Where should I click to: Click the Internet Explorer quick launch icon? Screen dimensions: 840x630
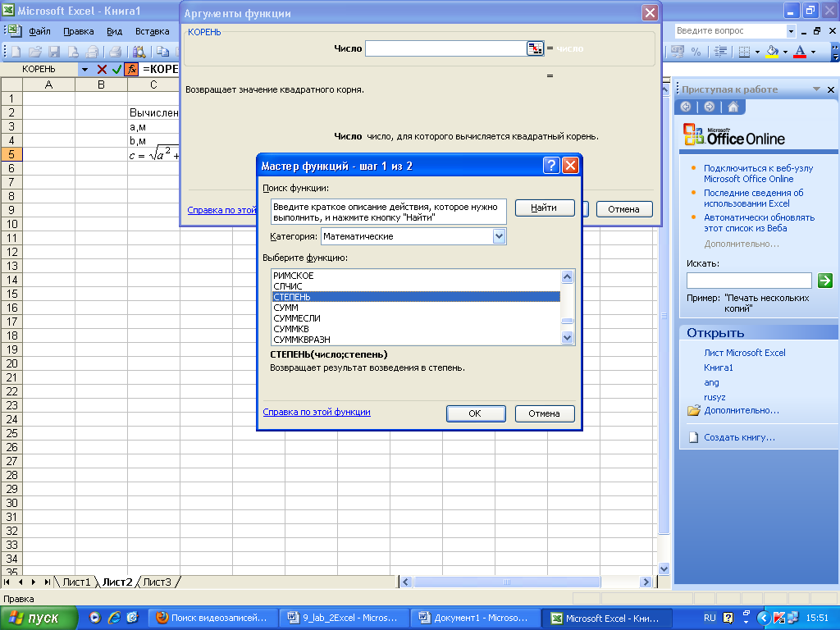(114, 618)
